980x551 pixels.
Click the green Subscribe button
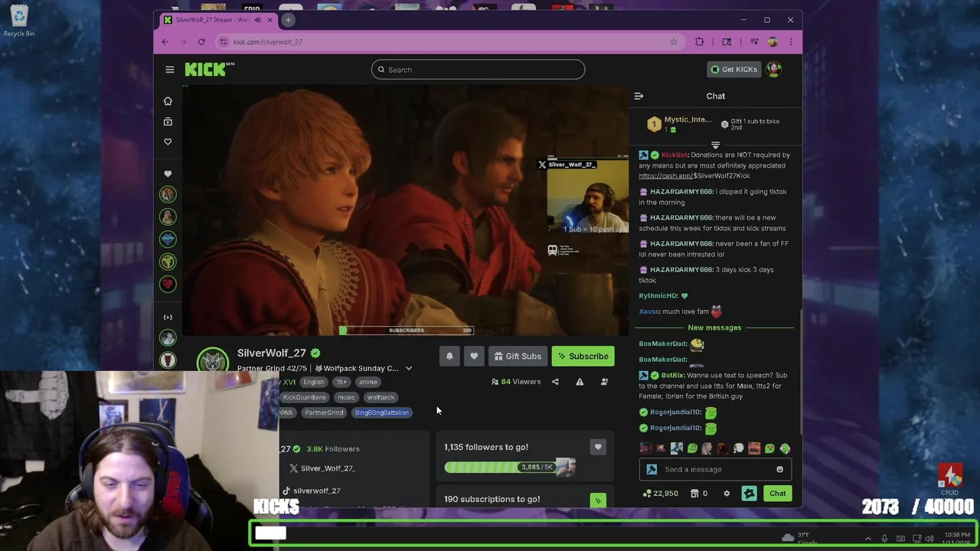[583, 356]
